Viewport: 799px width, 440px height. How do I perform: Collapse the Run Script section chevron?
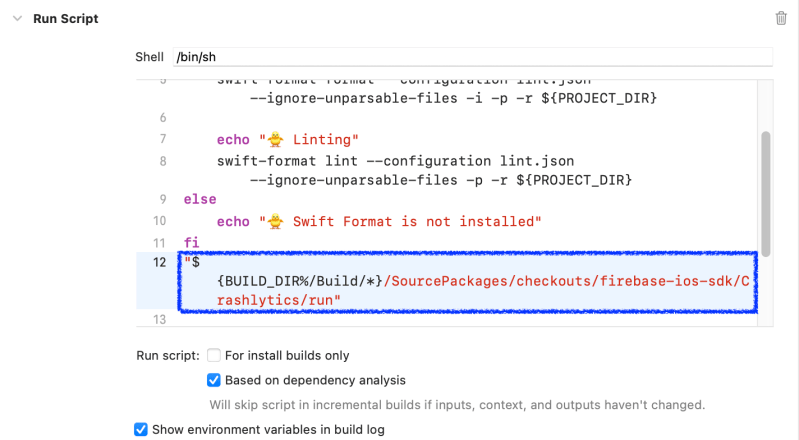[x=16, y=19]
